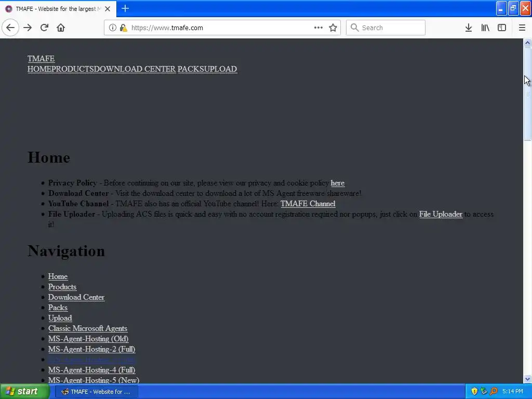Viewport: 532px width, 399px height.
Task: Open Classic Microsoft Agents link
Action: tap(87, 328)
